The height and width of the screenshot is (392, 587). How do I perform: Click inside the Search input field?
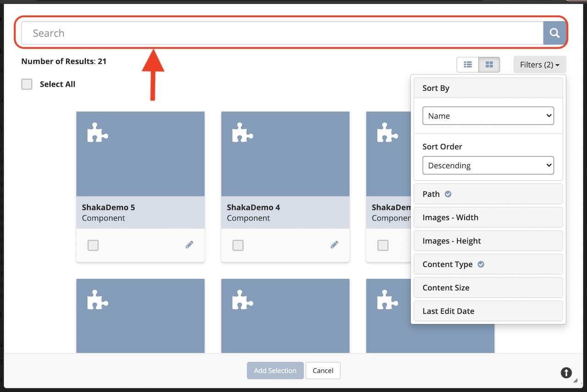point(282,33)
